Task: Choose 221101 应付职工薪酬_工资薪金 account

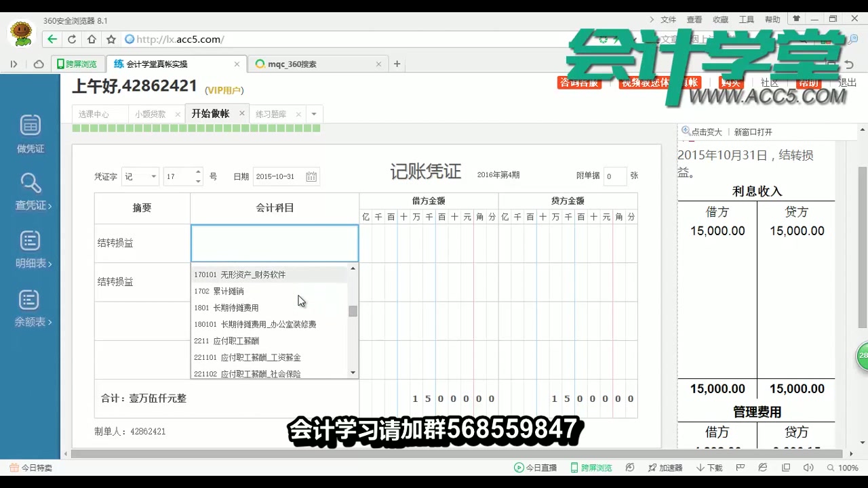Action: [x=269, y=357]
